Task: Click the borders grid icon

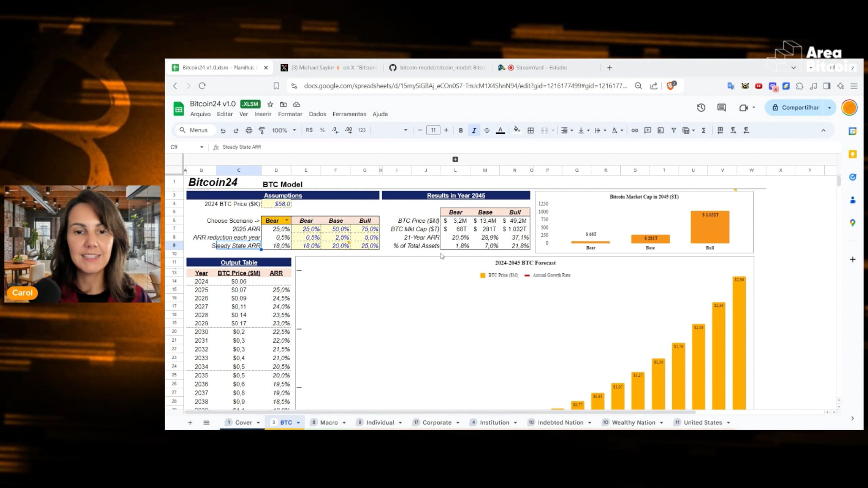Action: click(x=531, y=130)
